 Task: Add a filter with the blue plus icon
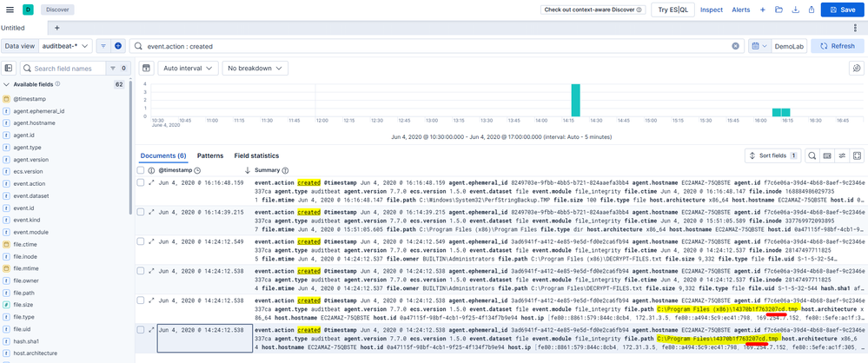pyautogui.click(x=118, y=46)
